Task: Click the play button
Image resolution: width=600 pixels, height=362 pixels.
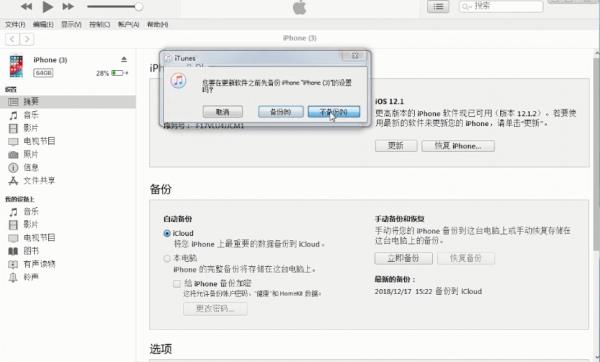Action: click(47, 6)
